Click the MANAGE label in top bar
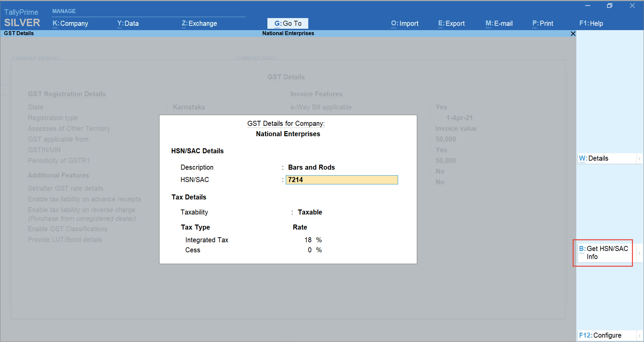 click(x=64, y=11)
